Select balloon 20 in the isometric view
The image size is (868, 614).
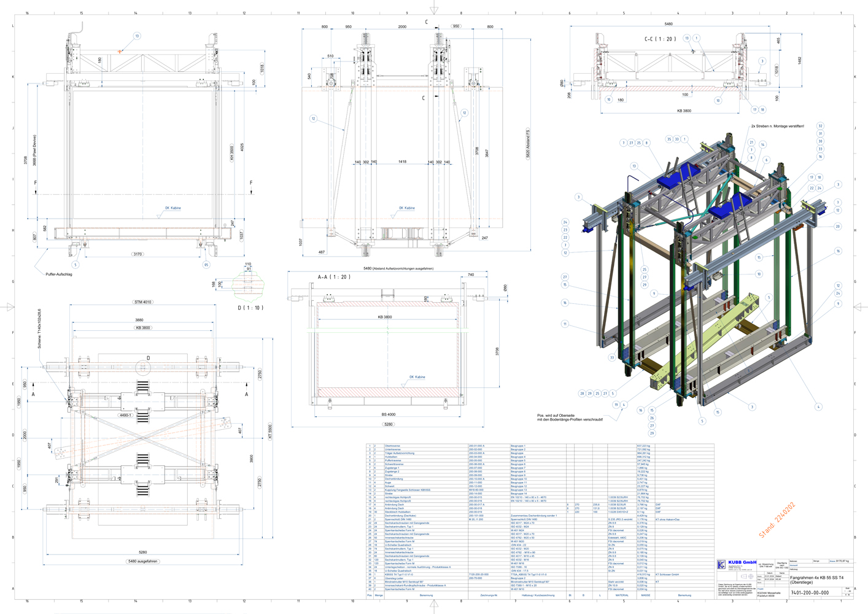coord(837,227)
